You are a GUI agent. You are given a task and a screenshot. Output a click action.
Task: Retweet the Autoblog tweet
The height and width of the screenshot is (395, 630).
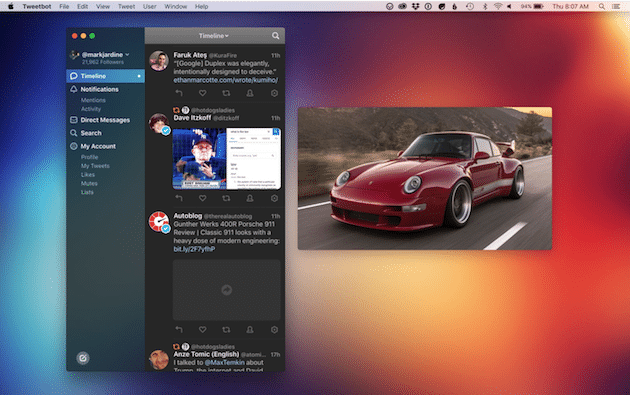click(226, 330)
